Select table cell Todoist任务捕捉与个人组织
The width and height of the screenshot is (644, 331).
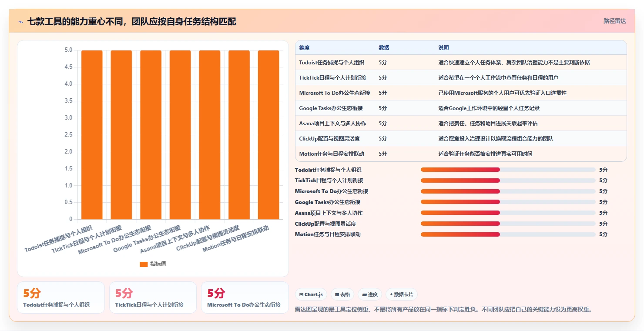click(x=332, y=63)
